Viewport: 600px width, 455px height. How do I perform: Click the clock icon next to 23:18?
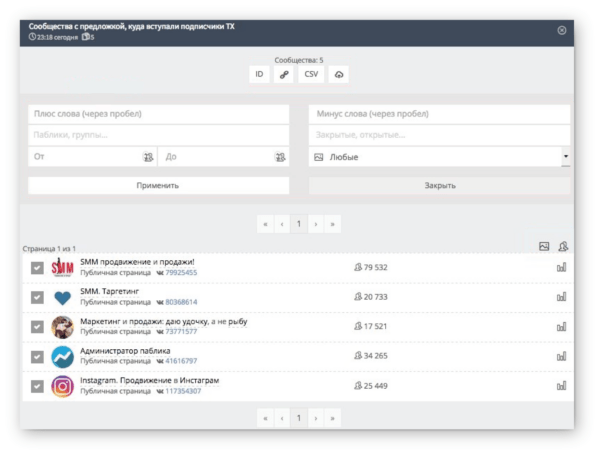(x=33, y=37)
